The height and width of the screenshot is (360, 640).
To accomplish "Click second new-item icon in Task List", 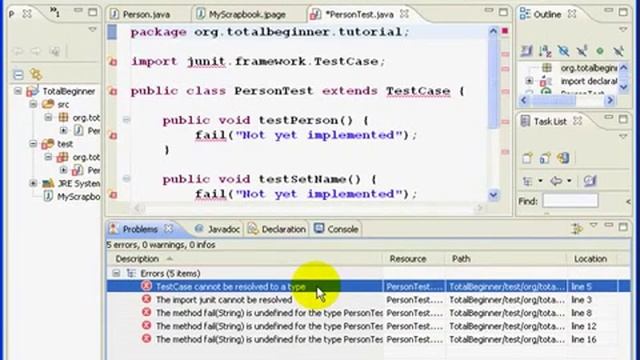I will coord(545,158).
